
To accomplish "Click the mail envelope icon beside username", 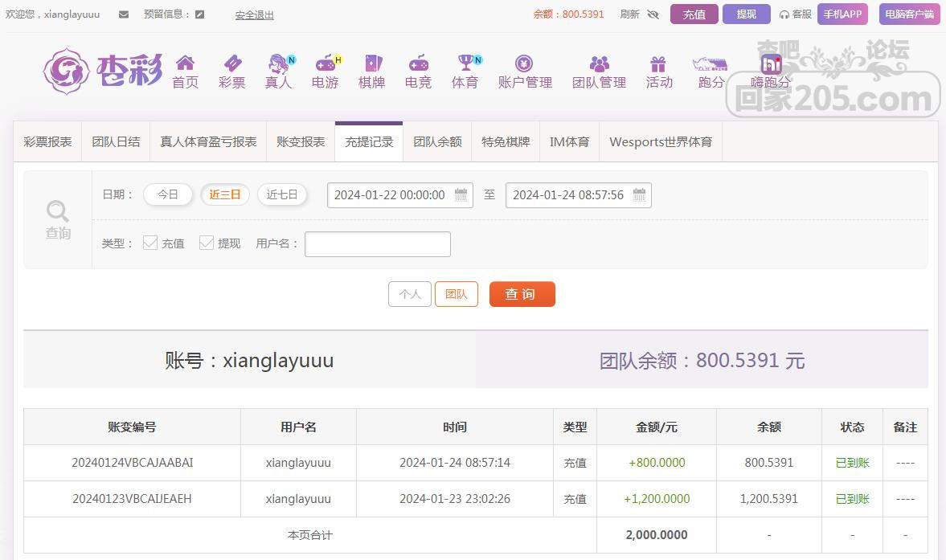I will 123,14.
